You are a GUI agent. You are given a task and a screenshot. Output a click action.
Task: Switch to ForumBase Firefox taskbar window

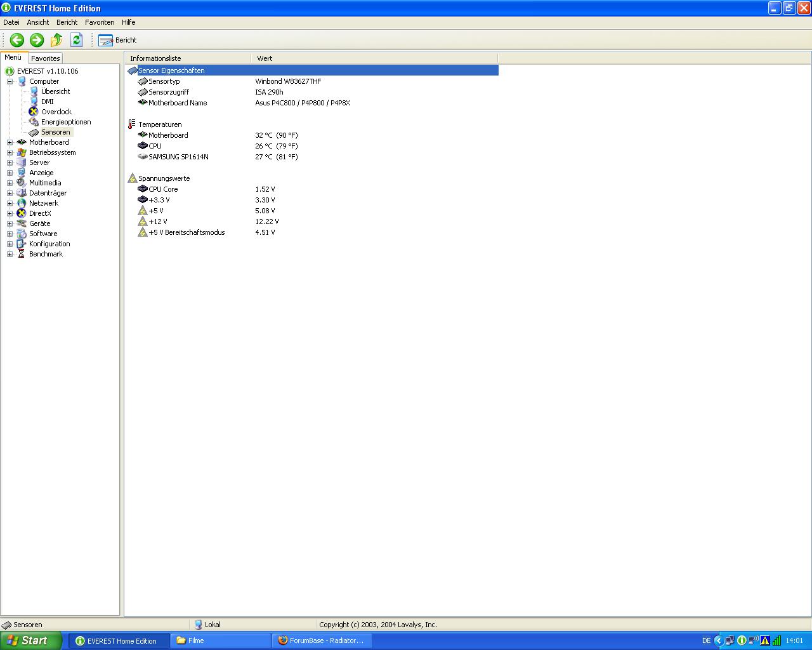(322, 640)
